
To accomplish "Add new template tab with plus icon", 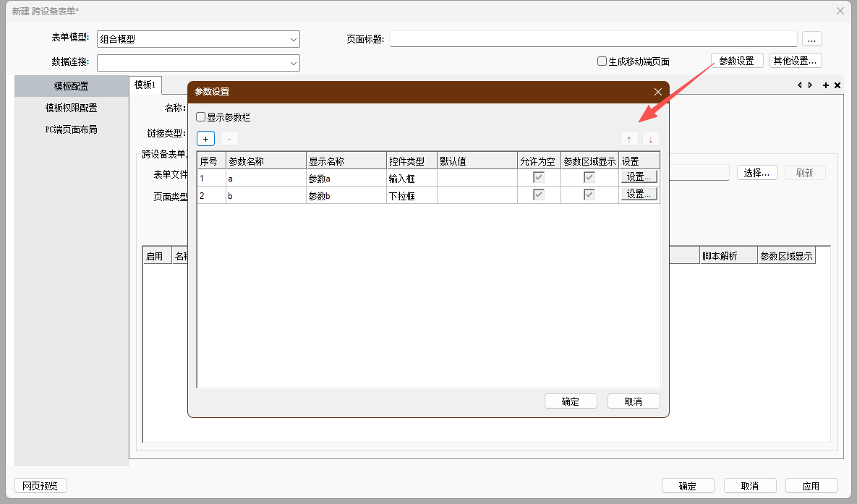I will point(826,85).
